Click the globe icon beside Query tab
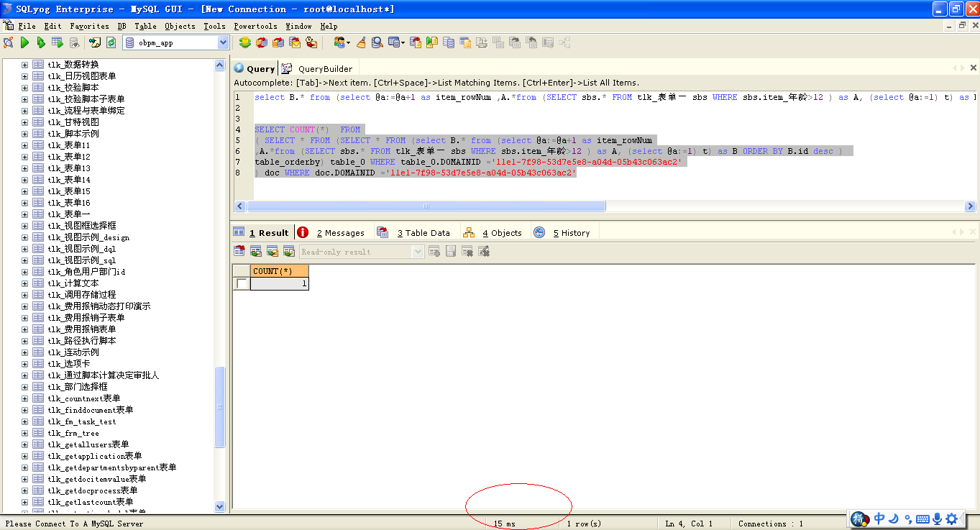This screenshot has width=980, height=530. (239, 68)
